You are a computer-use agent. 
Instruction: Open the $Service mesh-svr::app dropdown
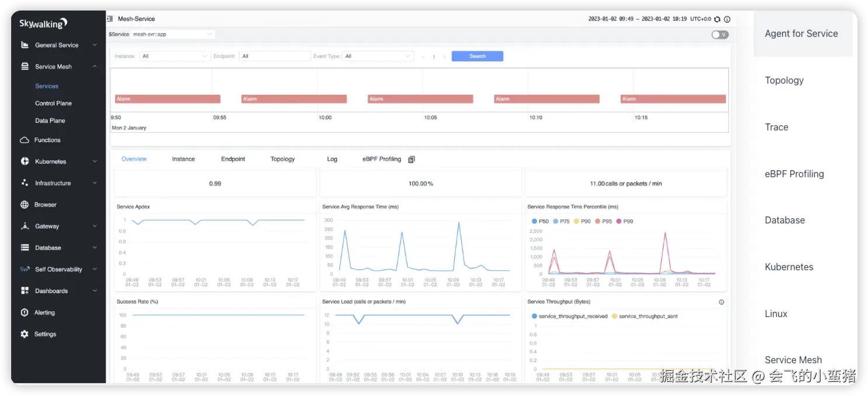pos(173,35)
